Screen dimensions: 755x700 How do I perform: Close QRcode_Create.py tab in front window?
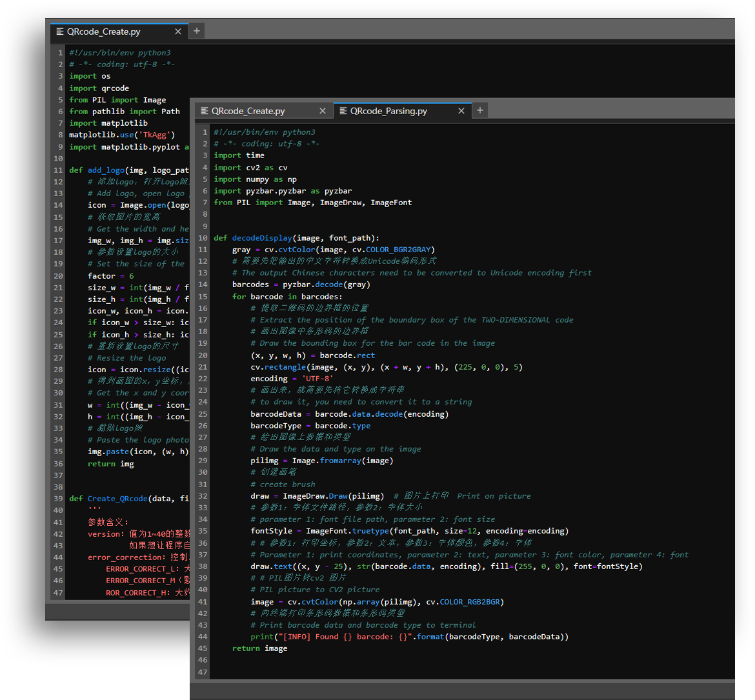(323, 111)
